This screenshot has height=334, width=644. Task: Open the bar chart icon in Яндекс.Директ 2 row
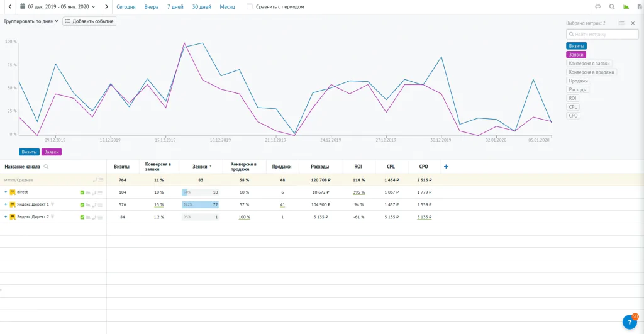(x=88, y=218)
